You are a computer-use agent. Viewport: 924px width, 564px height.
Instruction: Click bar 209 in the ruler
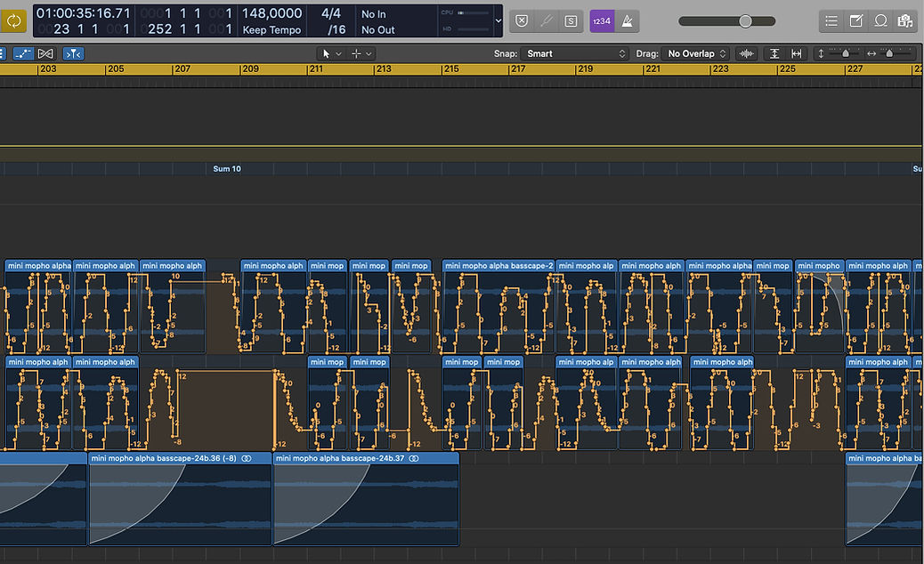pos(250,68)
